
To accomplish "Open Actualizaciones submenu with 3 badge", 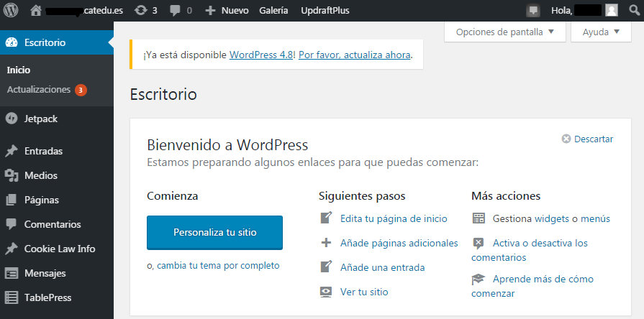I will click(47, 89).
